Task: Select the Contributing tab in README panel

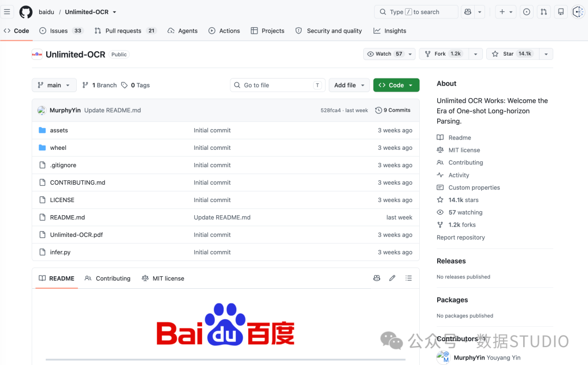Action: [x=108, y=278]
